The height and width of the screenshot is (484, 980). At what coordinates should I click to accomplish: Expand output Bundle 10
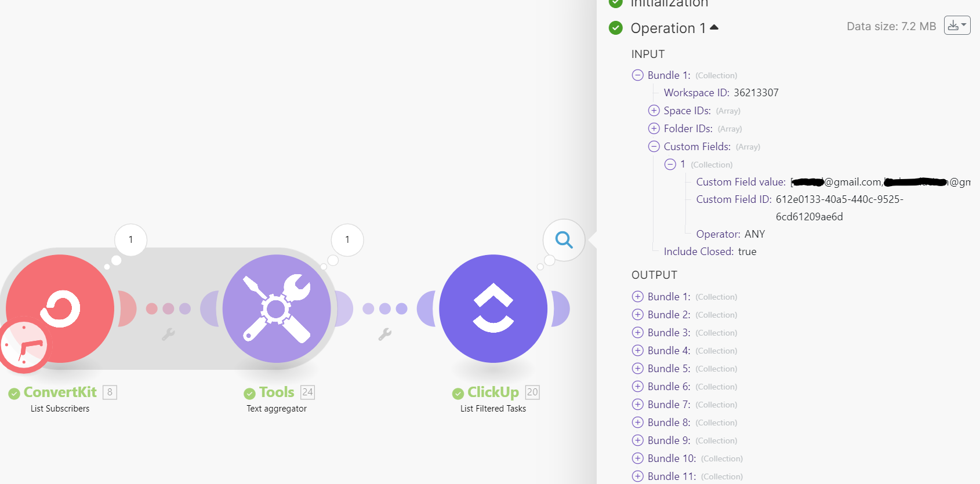coord(638,458)
